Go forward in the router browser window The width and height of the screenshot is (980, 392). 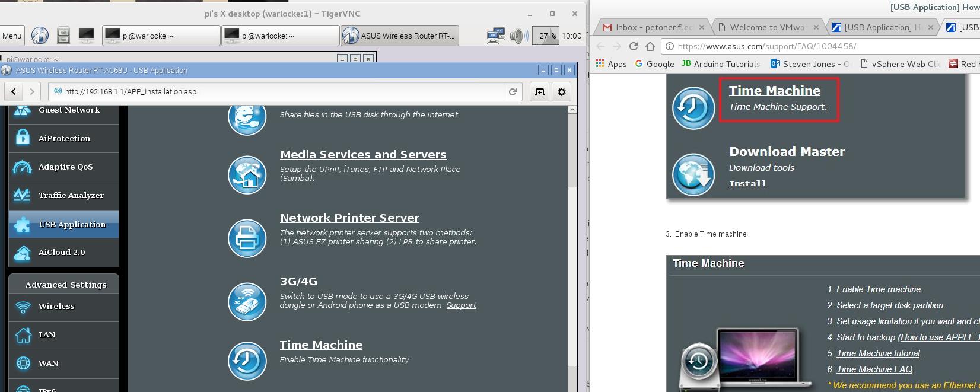coord(32,91)
